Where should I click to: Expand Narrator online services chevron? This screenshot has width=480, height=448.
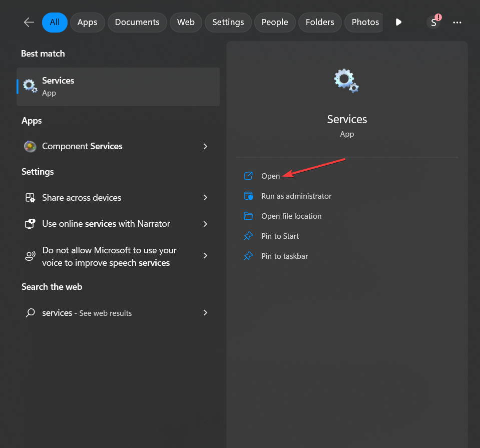click(x=205, y=224)
